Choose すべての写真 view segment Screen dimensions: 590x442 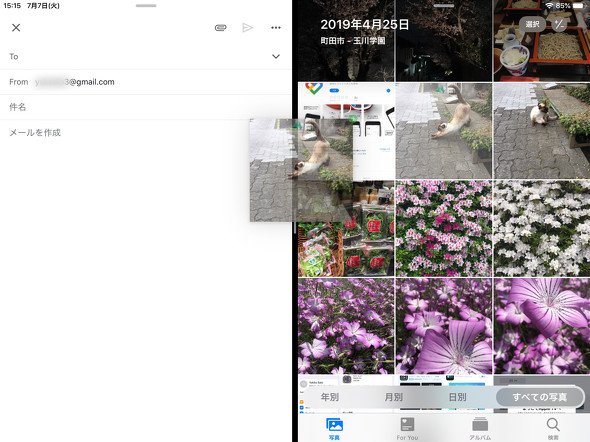point(540,397)
